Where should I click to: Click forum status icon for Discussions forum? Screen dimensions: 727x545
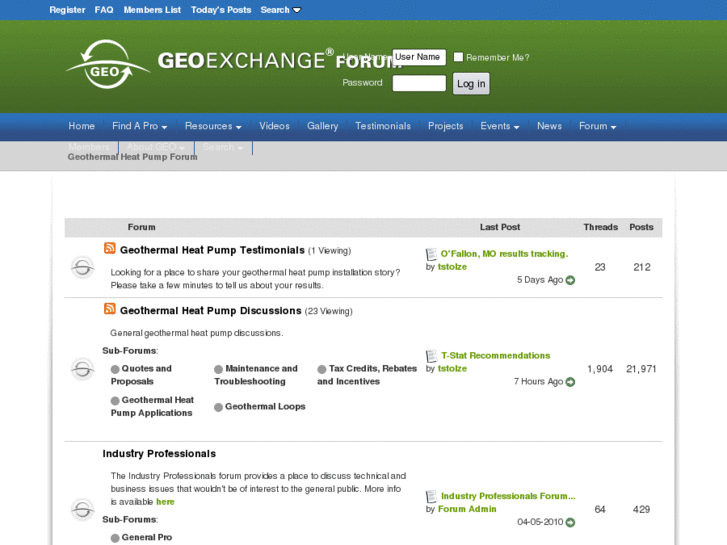(x=82, y=369)
